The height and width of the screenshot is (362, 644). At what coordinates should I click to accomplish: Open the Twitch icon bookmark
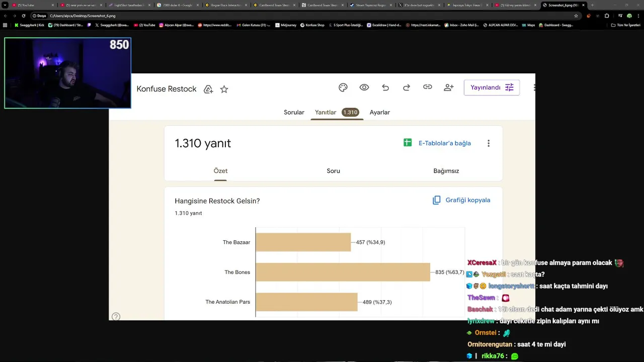point(89,25)
